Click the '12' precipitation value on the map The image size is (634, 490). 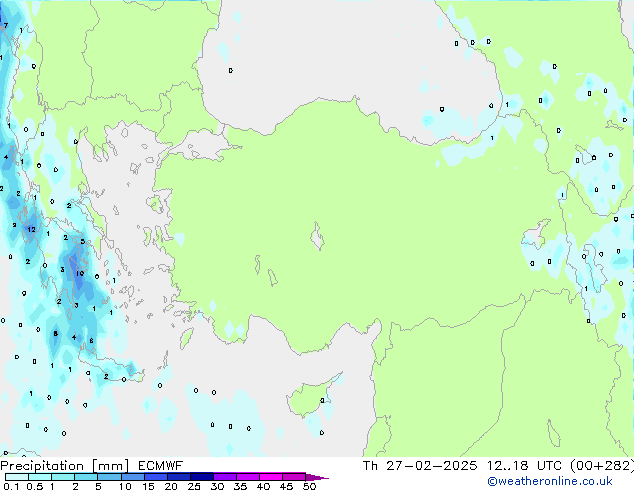pos(32,229)
